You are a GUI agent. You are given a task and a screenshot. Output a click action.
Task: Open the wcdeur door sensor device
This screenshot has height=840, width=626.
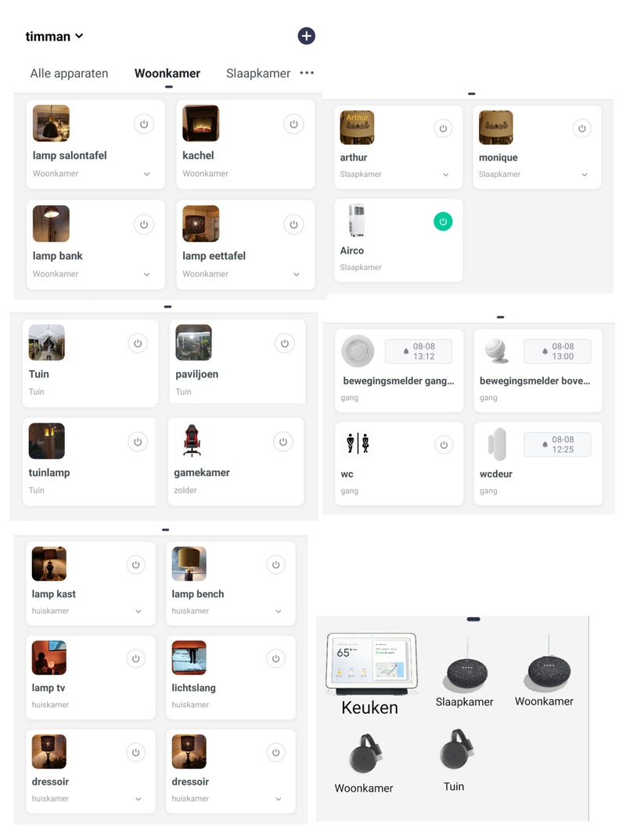click(538, 463)
